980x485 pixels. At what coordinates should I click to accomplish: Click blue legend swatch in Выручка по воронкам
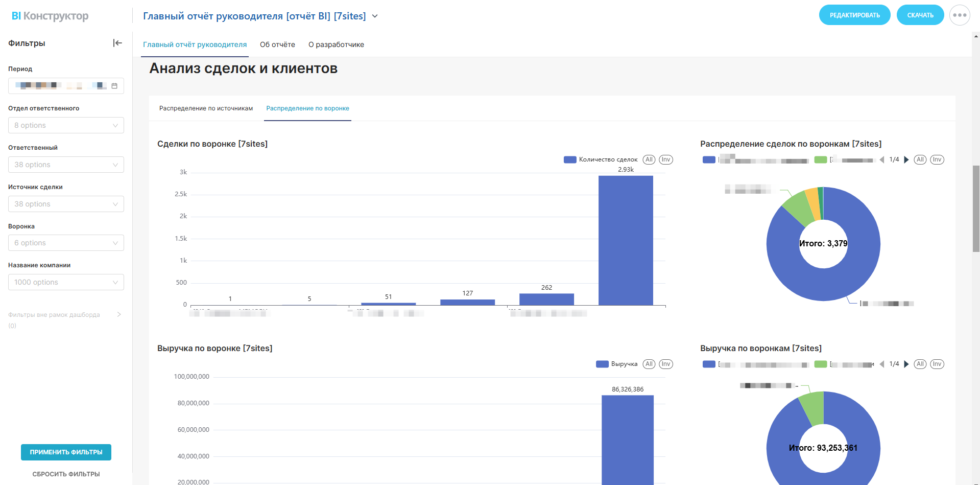tap(708, 364)
